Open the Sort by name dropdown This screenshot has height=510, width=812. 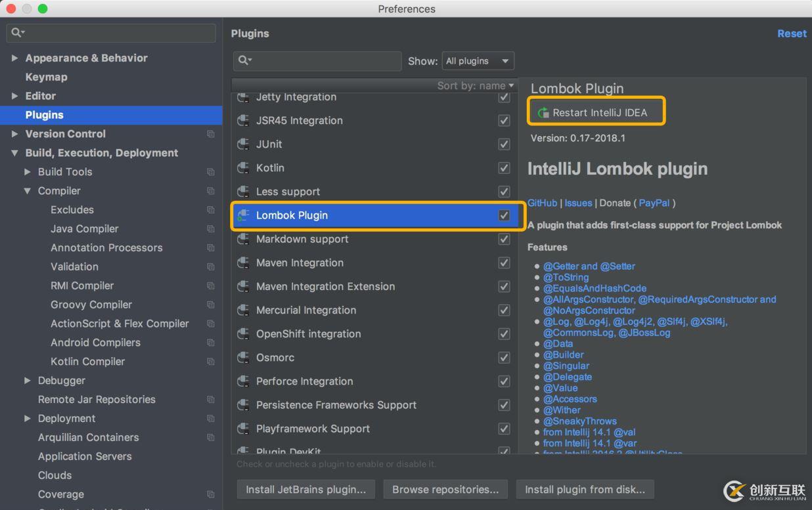(476, 86)
